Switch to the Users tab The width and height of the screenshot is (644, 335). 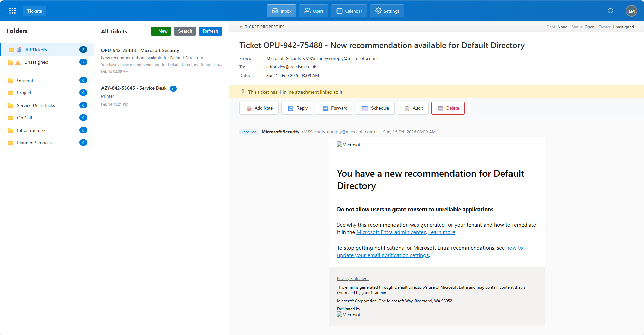[314, 11]
